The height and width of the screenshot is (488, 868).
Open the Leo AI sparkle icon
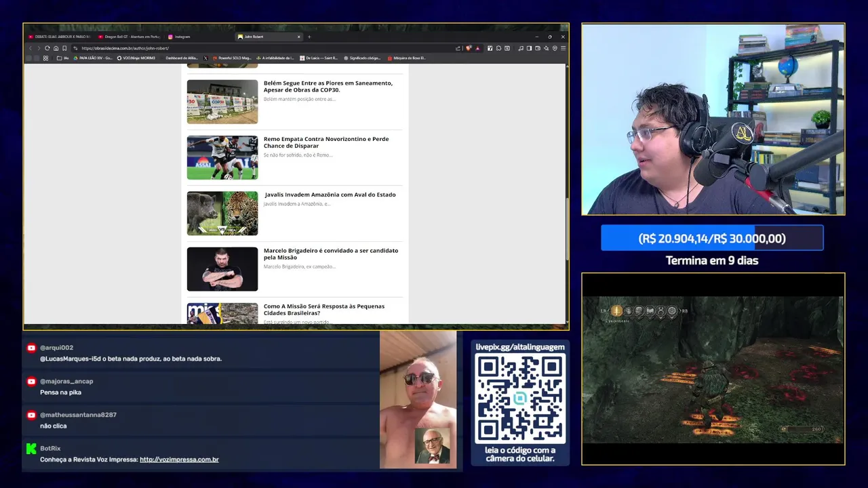click(546, 48)
